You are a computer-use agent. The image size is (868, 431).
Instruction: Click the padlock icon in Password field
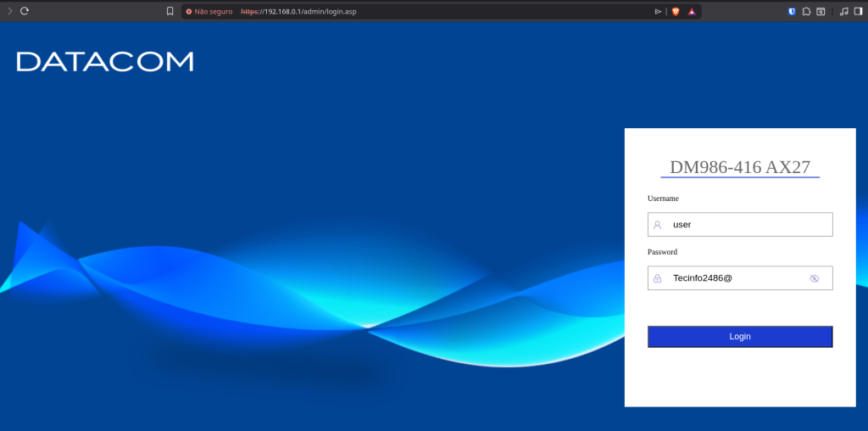pos(657,278)
